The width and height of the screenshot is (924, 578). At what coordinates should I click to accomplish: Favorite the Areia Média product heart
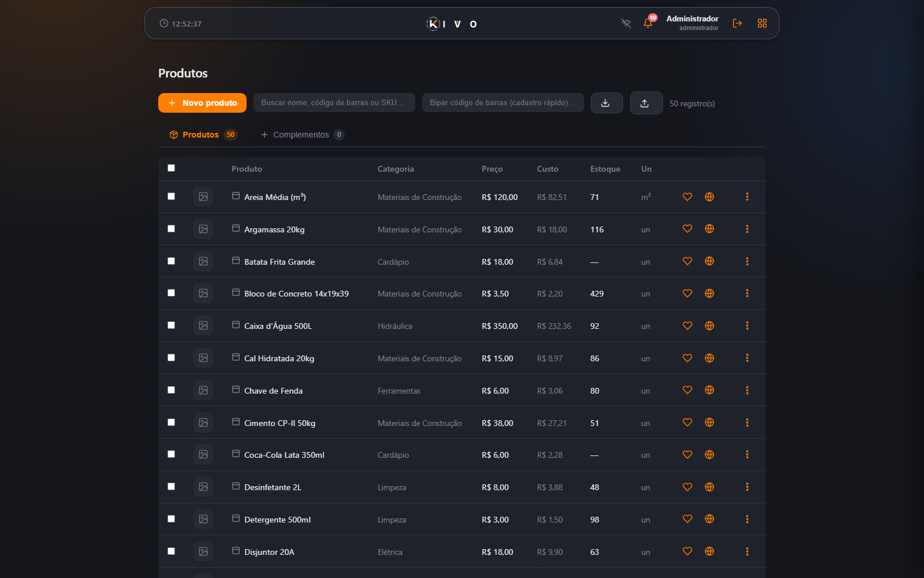click(x=687, y=197)
